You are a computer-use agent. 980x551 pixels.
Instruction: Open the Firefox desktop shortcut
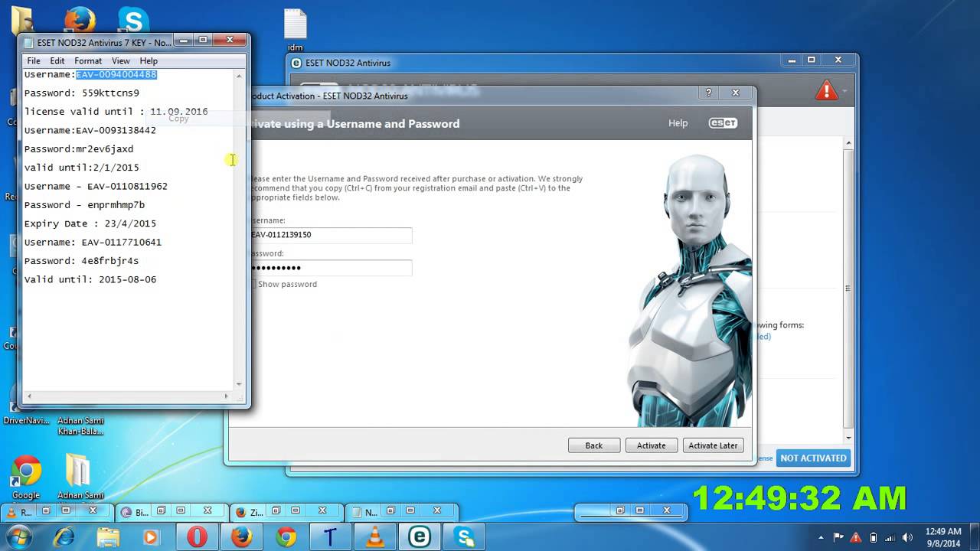pyautogui.click(x=80, y=21)
